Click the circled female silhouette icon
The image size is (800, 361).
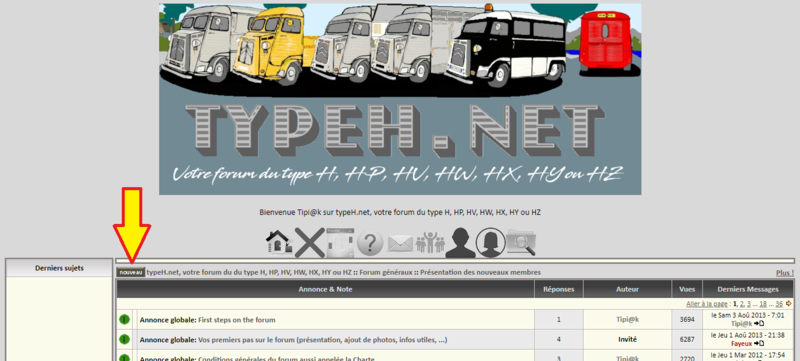[x=490, y=243]
